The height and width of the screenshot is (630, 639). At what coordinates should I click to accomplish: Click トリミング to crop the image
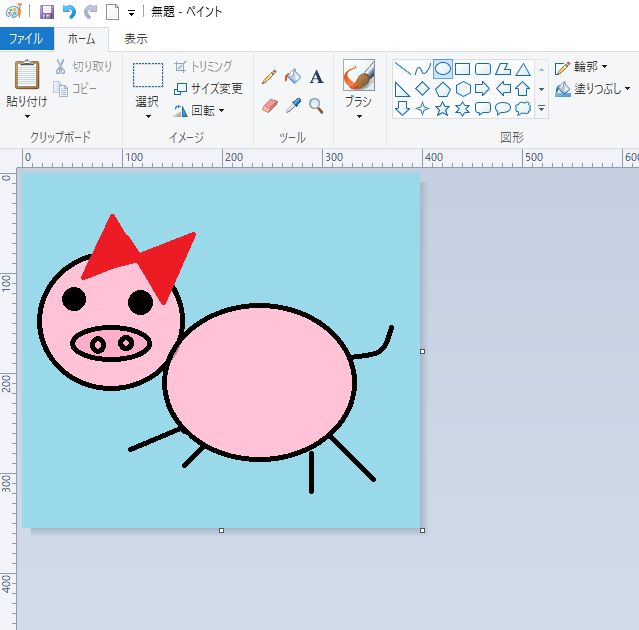pos(203,66)
